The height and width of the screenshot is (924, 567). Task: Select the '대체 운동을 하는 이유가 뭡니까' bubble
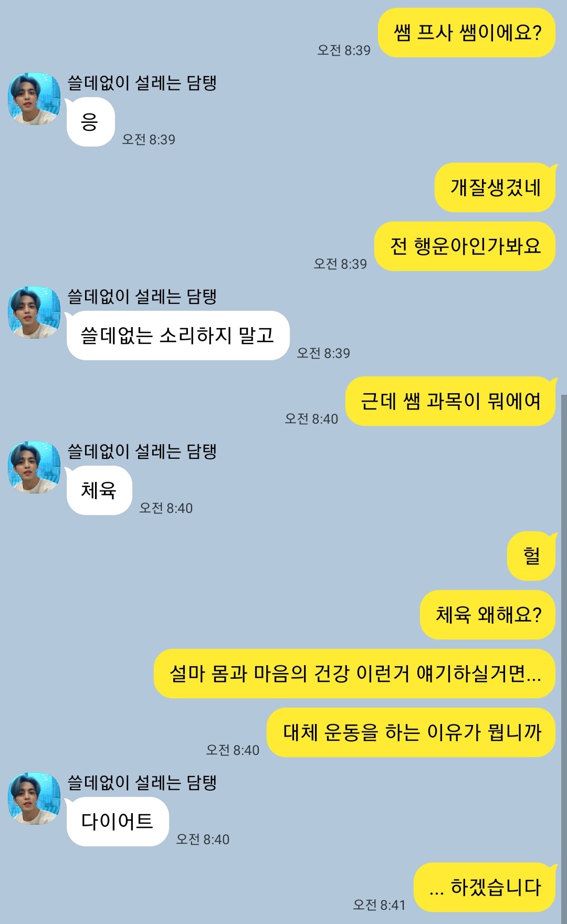click(x=411, y=732)
